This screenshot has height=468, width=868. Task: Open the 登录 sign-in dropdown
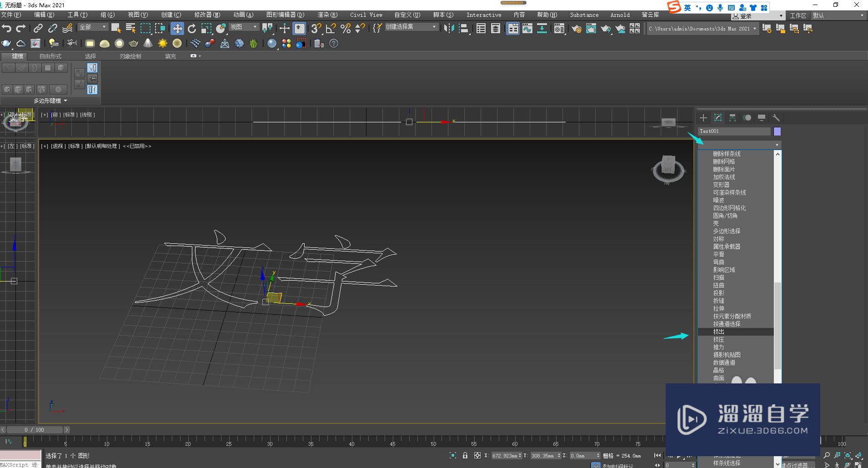pyautogui.click(x=758, y=16)
